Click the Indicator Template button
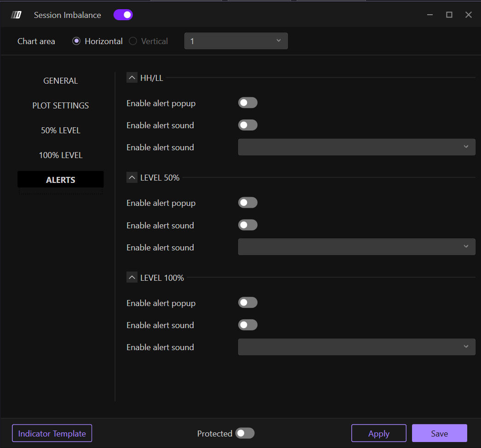Image resolution: width=481 pixels, height=448 pixels. 52,433
